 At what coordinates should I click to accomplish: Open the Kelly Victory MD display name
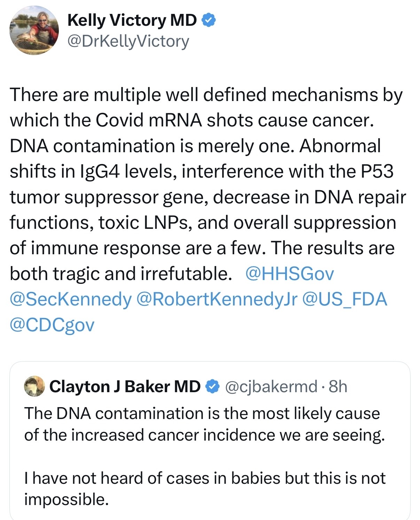(x=132, y=20)
